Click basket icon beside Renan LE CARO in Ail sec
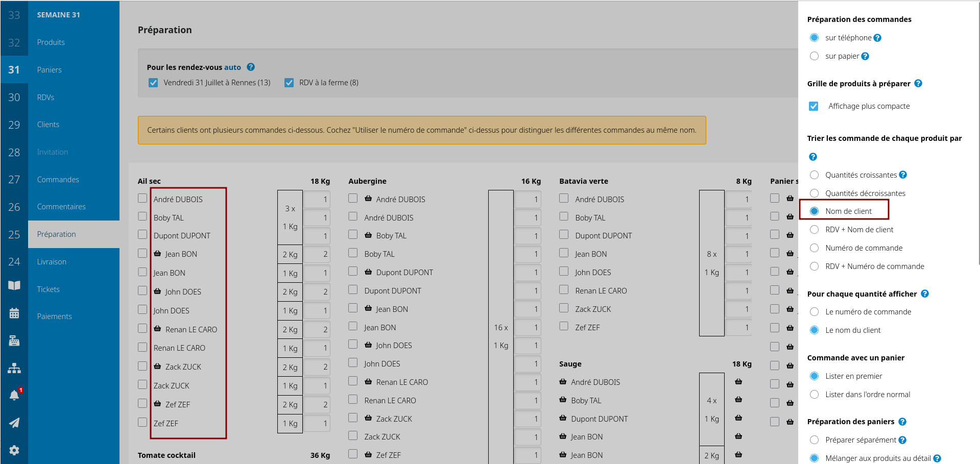 [x=157, y=329]
